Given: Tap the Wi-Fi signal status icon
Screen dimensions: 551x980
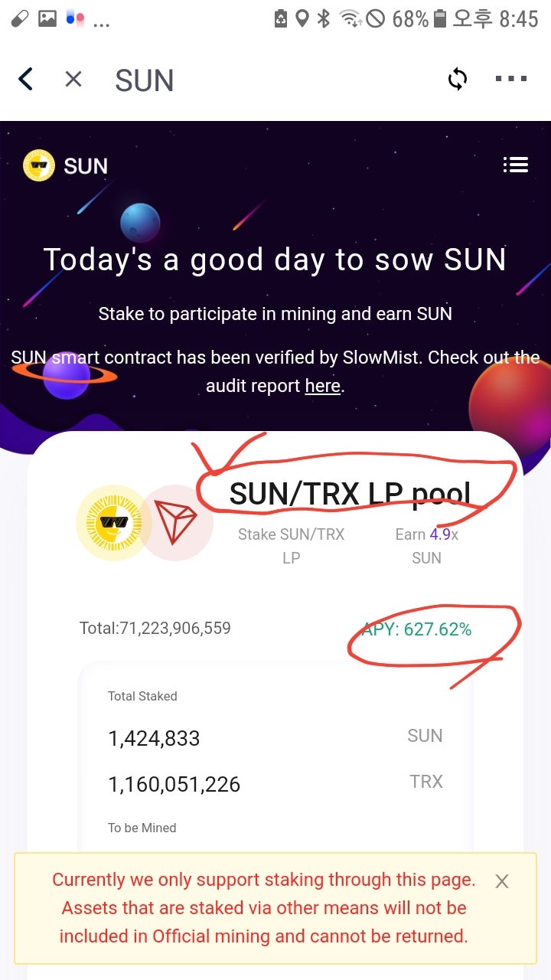Looking at the screenshot, I should (350, 18).
